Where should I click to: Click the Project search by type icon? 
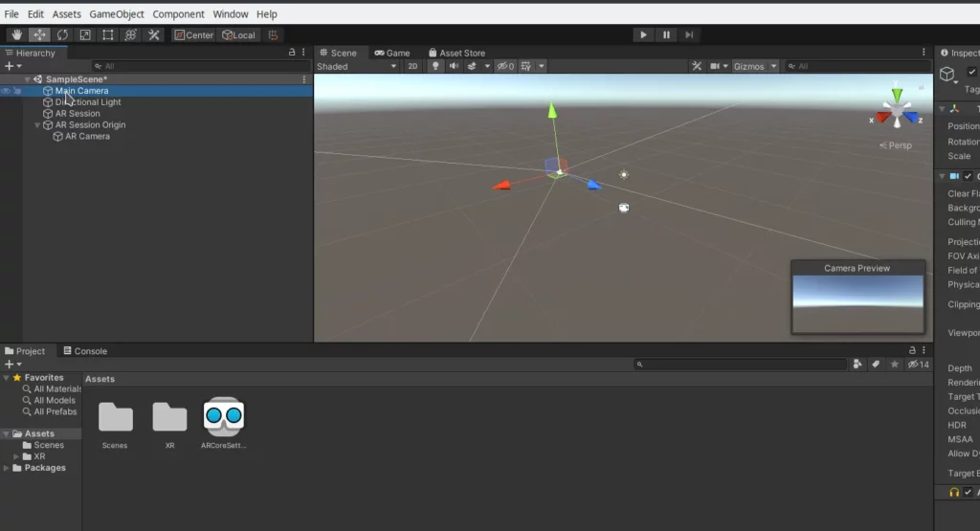[857, 365]
